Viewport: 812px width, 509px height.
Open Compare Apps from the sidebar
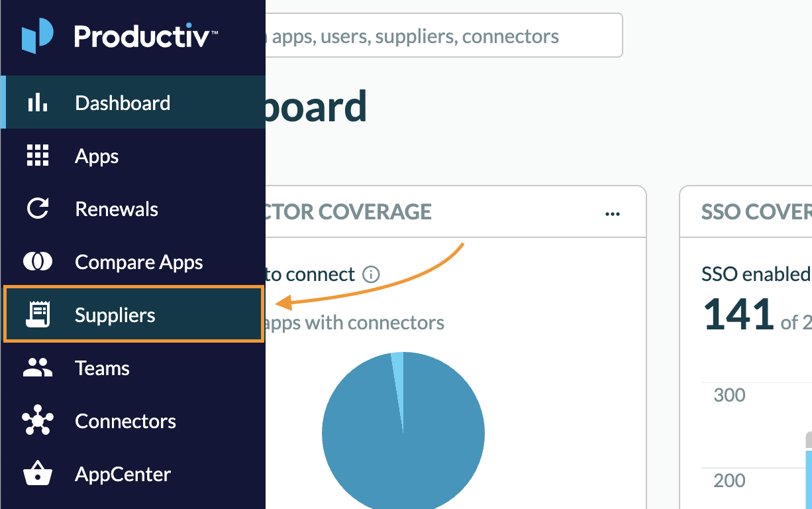pyautogui.click(x=139, y=262)
